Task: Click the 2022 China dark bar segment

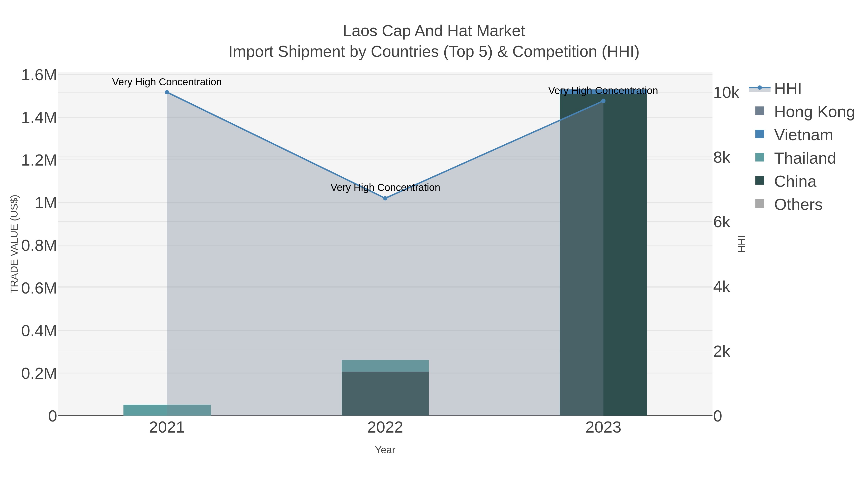Action: click(x=385, y=393)
